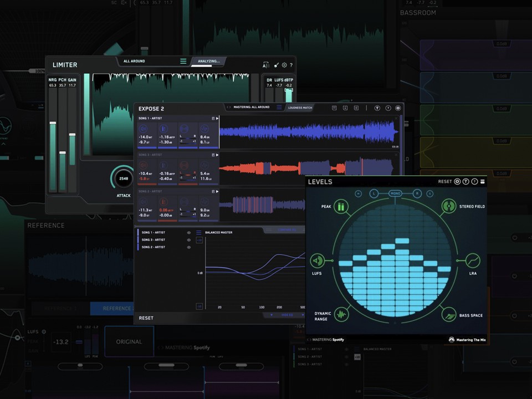Screen dimensions: 532x399
Task: Open the LRA section in Levels
Action: click(x=473, y=260)
